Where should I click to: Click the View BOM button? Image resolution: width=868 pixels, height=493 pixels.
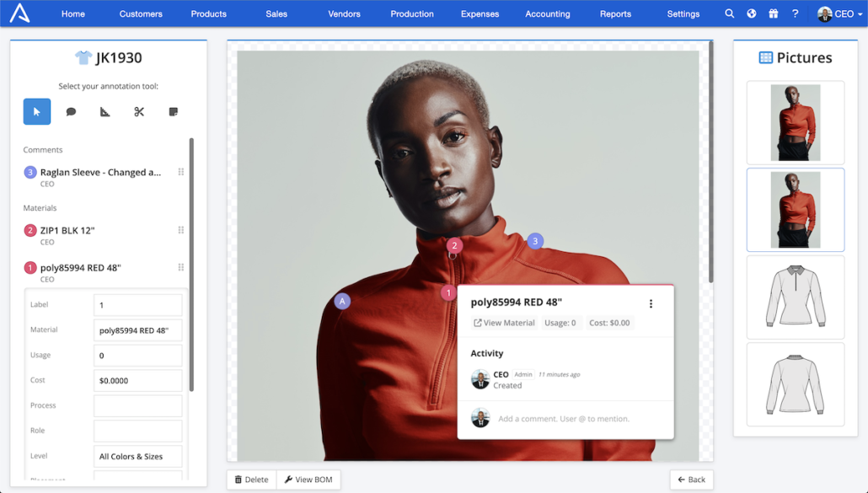point(308,480)
